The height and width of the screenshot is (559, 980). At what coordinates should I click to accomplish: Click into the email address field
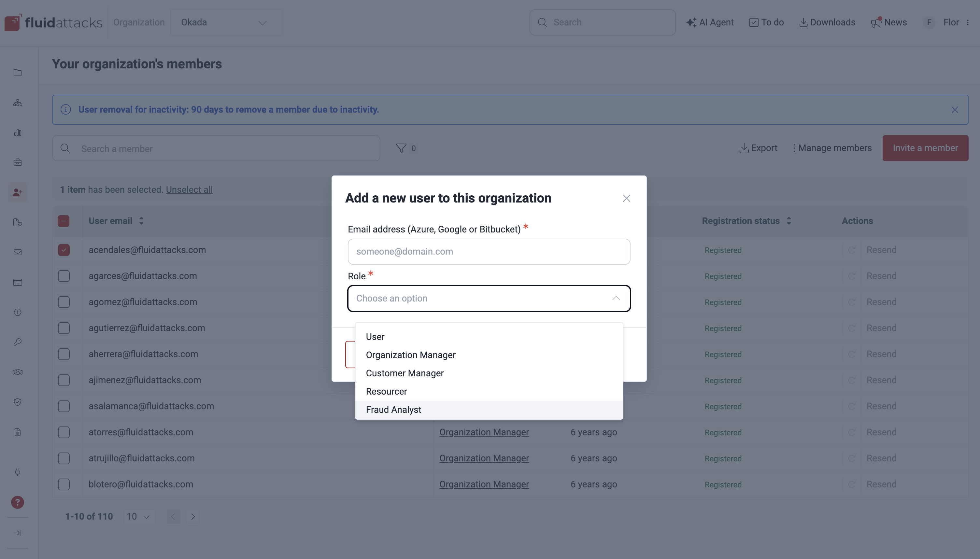[489, 251]
